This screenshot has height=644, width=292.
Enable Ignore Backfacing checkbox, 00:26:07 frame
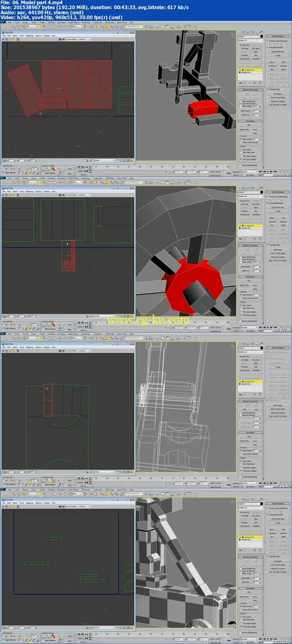point(240,413)
